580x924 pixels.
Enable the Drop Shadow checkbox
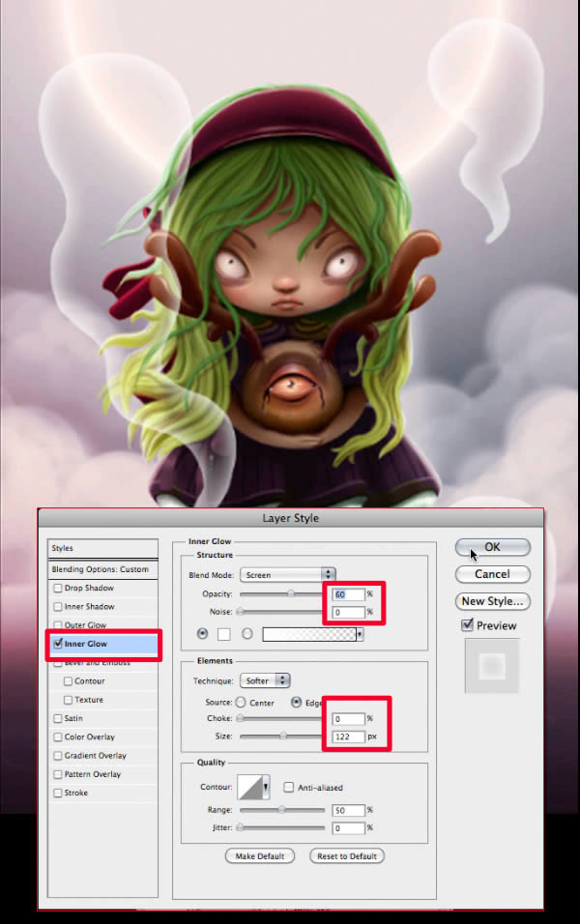pos(58,588)
